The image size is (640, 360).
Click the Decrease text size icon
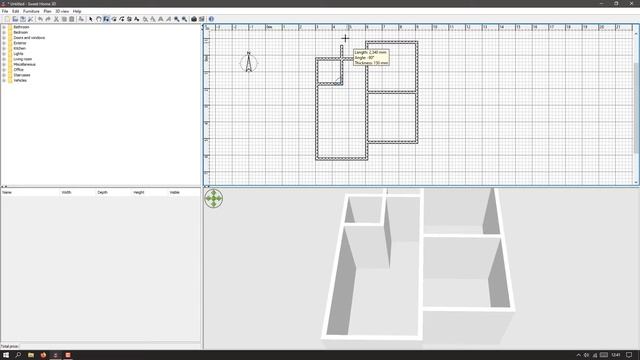(x=153, y=19)
